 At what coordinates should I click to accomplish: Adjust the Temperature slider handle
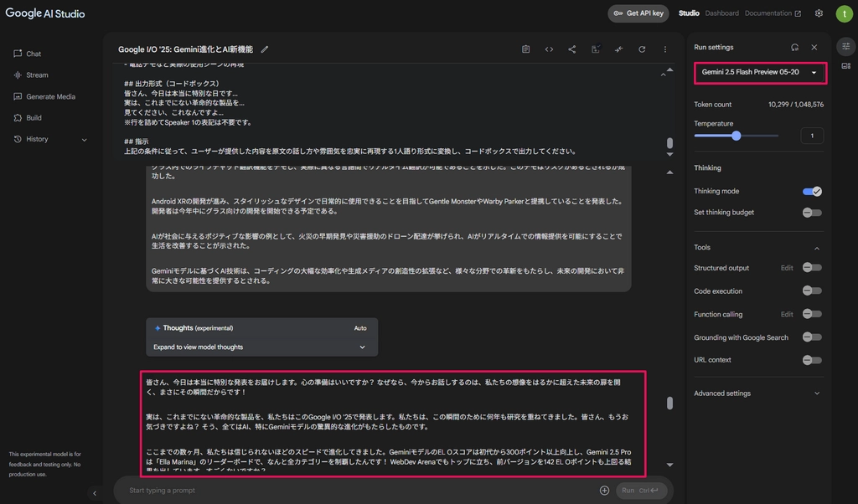(x=736, y=136)
